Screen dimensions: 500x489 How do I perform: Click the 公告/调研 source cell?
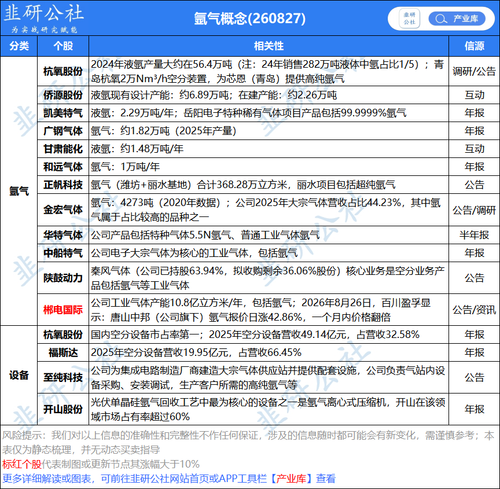474,210
